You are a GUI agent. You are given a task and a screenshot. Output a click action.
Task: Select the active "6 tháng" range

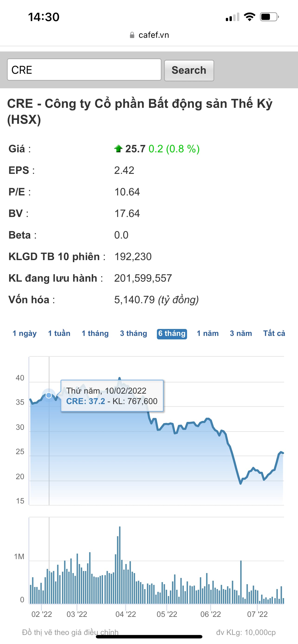point(172,334)
